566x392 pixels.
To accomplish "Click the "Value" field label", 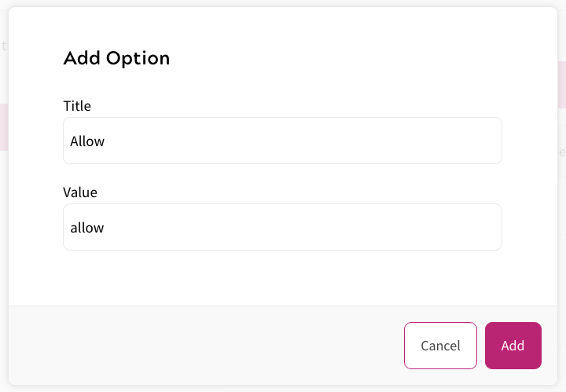I will tap(79, 192).
